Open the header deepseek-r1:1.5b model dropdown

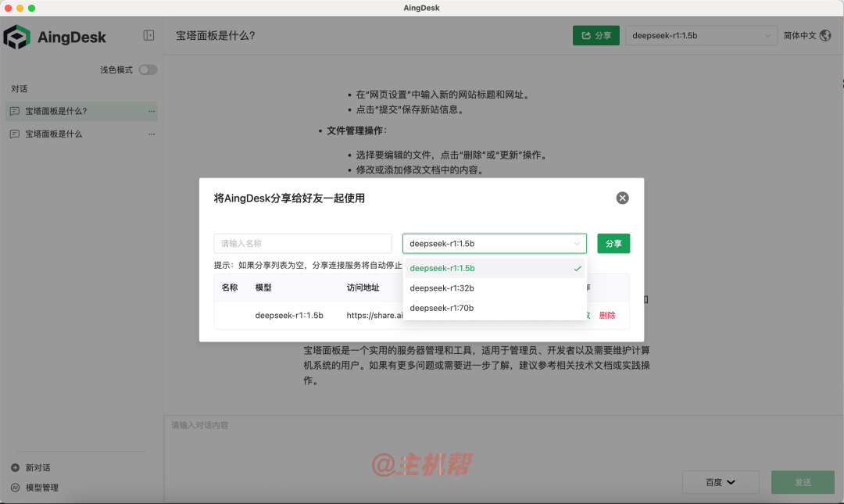click(701, 35)
